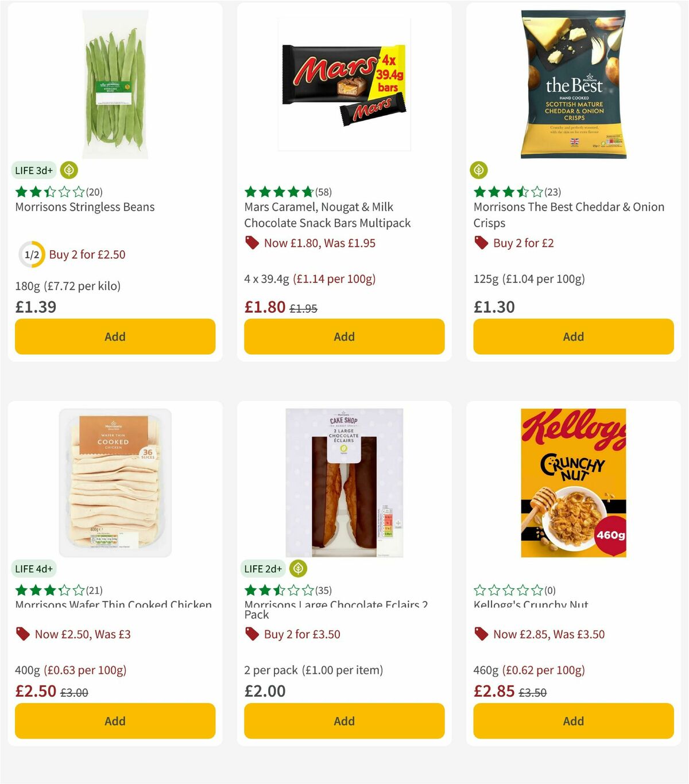Click the star rating for Cheddar & Onion Crisps

pos(508,191)
